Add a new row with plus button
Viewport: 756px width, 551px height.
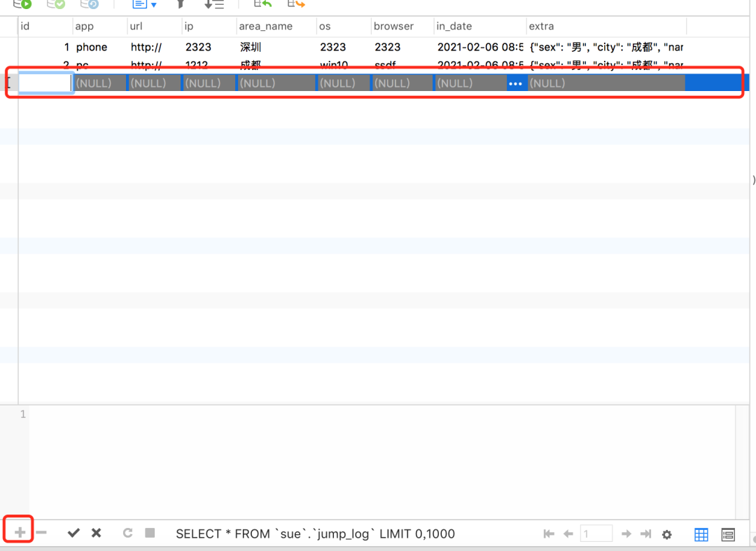pos(20,533)
